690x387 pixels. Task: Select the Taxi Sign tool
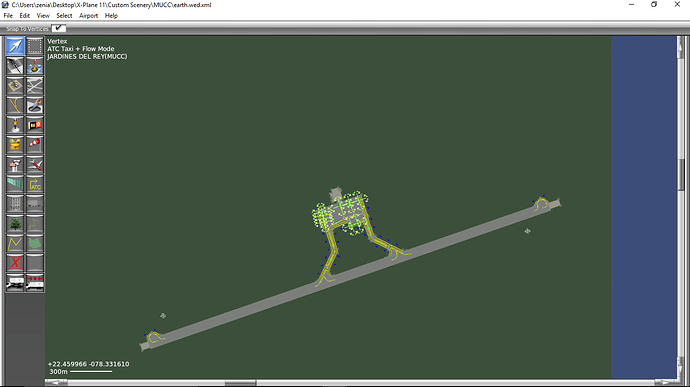point(35,125)
